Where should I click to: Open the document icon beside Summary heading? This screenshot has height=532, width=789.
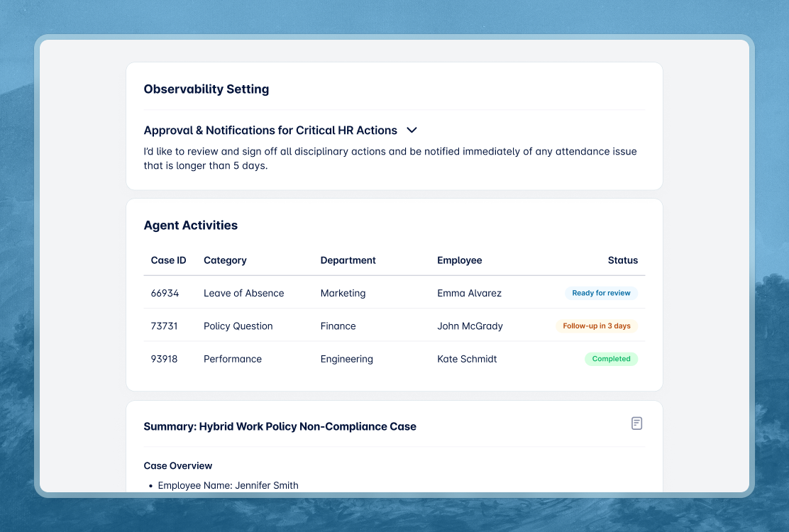coord(636,423)
